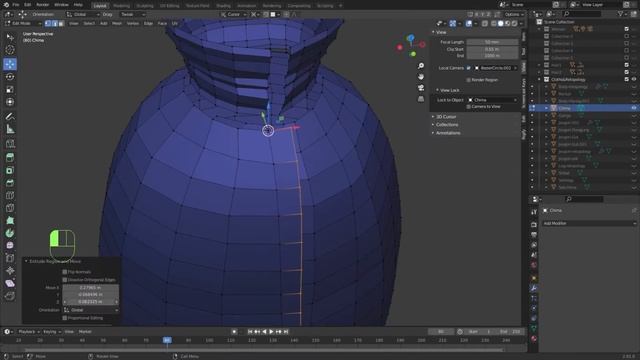Image resolution: width=640 pixels, height=360 pixels.
Task: Enable the Flip Normals checkbox
Action: (x=64, y=271)
